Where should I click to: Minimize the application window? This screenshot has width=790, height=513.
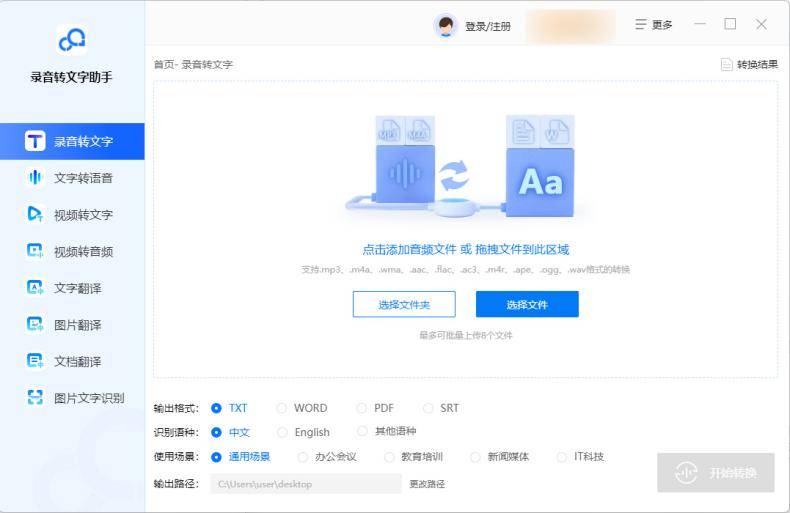(x=700, y=24)
